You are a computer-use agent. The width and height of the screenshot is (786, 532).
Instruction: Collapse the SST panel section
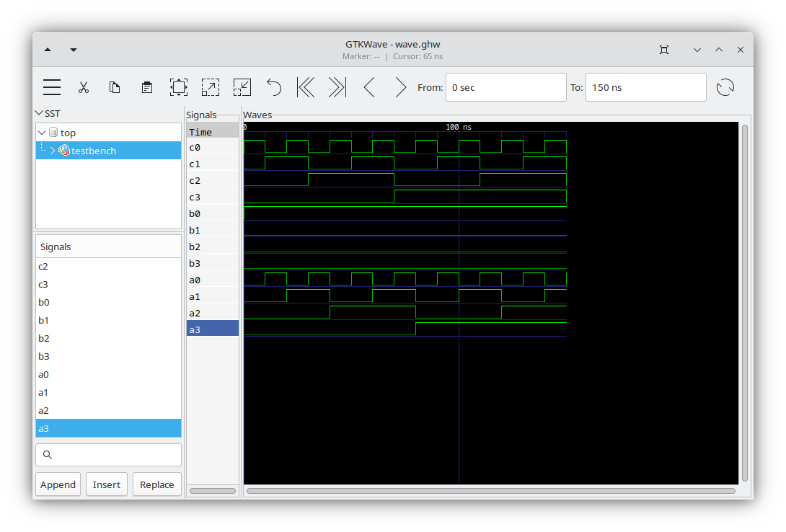40,113
